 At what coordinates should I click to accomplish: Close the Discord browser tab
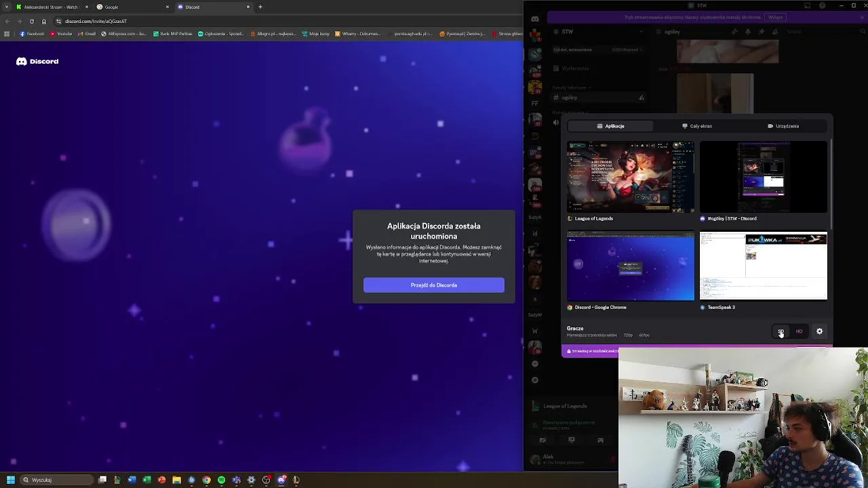248,7
